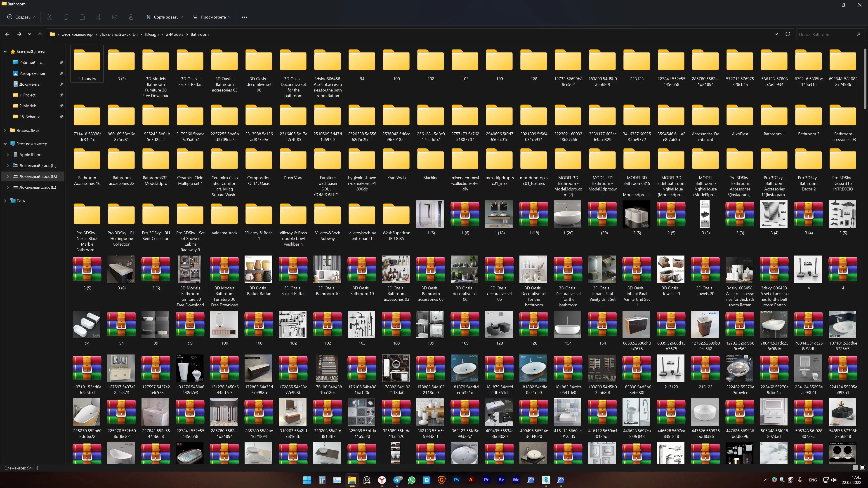Click the Rename icon in toolbar
This screenshot has width=868, height=488.
[98, 17]
